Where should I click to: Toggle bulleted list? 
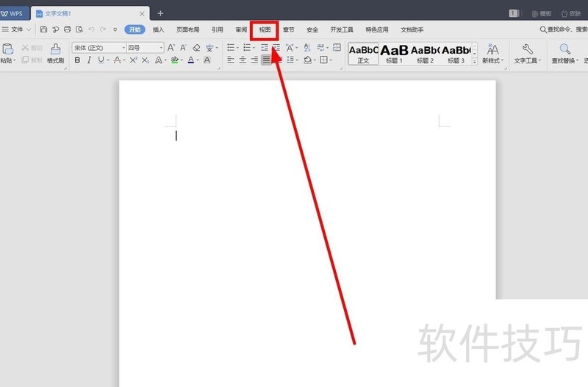click(x=231, y=48)
